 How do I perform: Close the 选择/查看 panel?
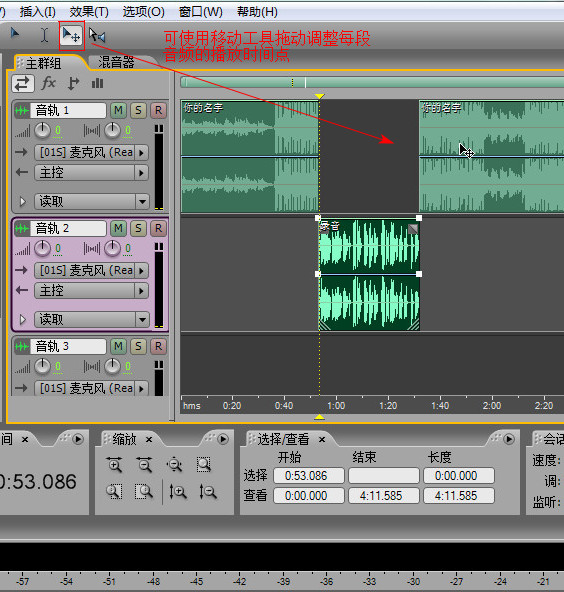[x=322, y=439]
